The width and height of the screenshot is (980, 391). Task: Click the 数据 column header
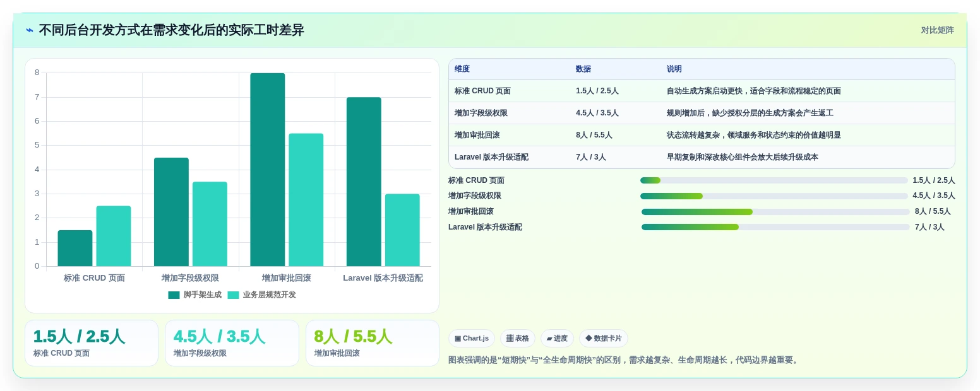point(583,69)
